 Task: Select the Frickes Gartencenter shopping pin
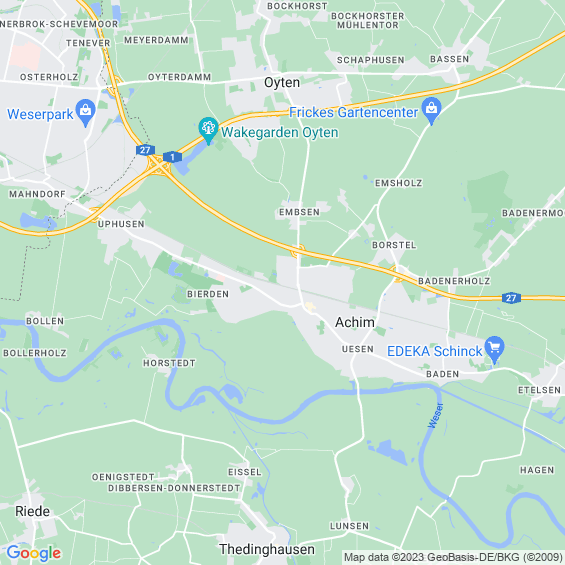point(431,110)
